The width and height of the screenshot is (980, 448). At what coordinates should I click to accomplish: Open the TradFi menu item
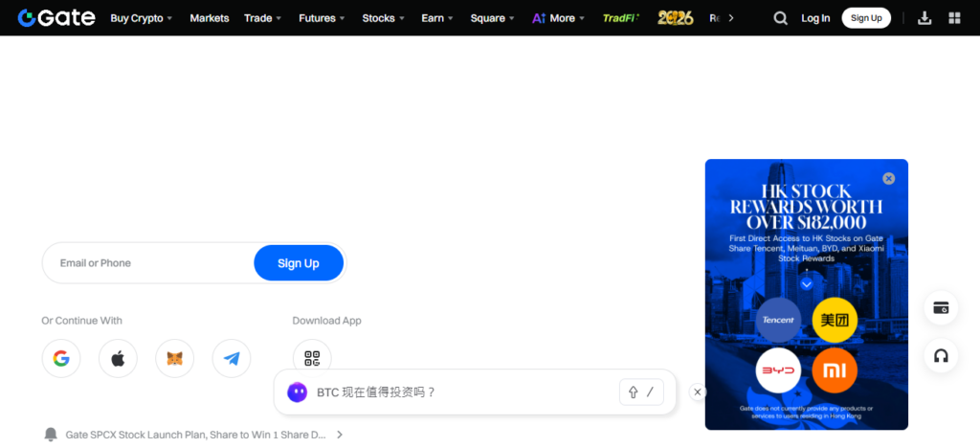[x=621, y=18]
